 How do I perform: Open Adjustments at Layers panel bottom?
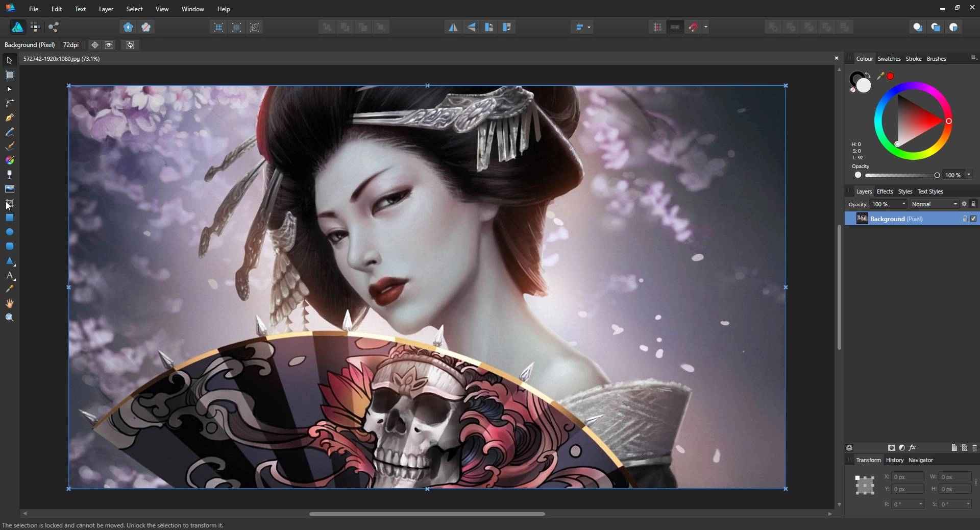[902, 448]
